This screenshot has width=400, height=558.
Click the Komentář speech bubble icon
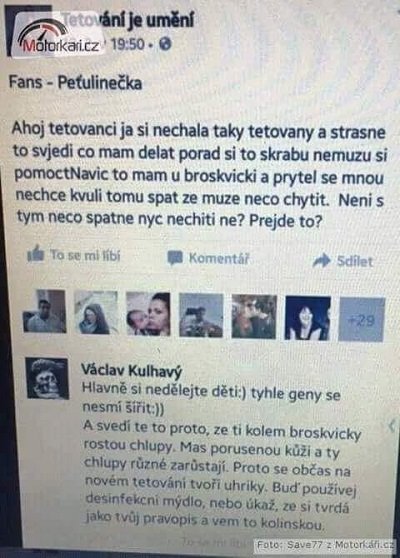click(175, 258)
